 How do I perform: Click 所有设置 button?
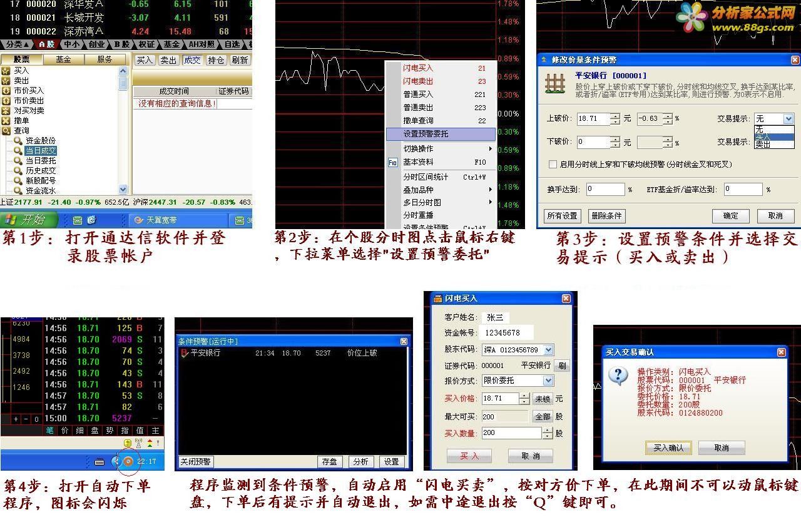click(562, 216)
